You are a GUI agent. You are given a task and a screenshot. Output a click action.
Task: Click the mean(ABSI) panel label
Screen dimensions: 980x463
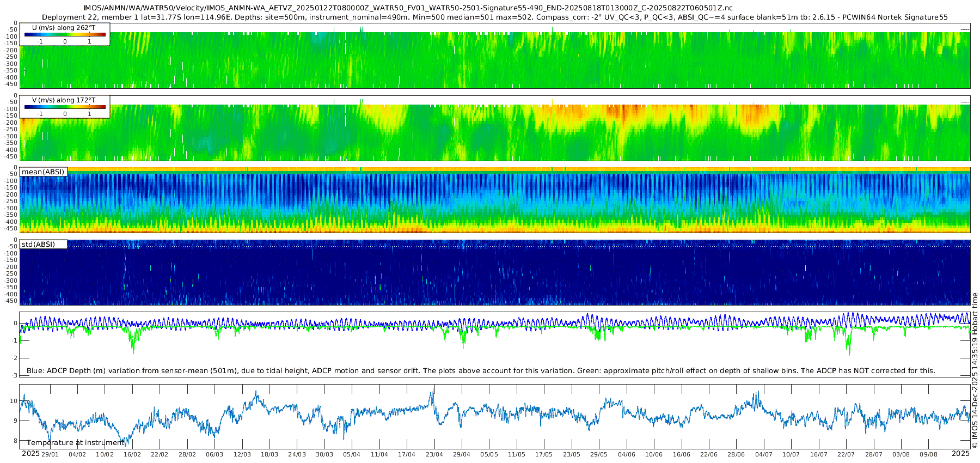point(43,172)
